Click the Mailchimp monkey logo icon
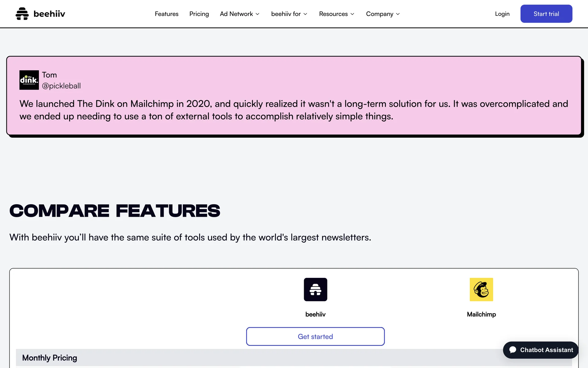Viewport: 588px width, 368px height. click(x=481, y=289)
